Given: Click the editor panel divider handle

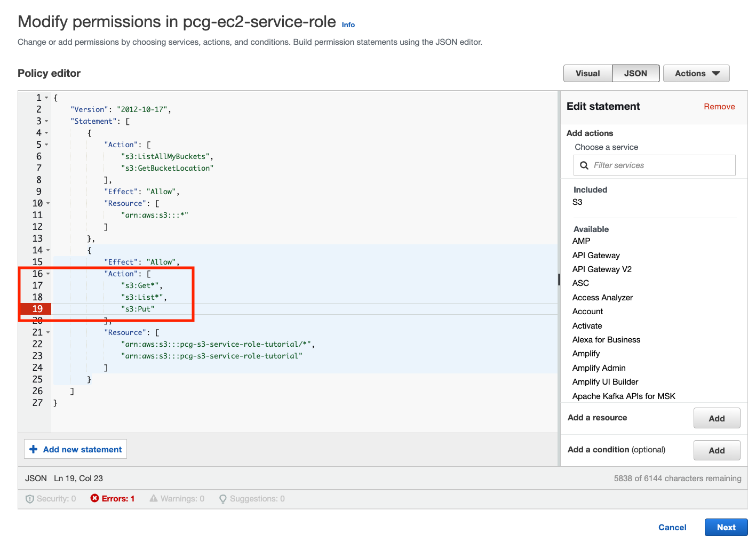Looking at the screenshot, I should point(559,279).
